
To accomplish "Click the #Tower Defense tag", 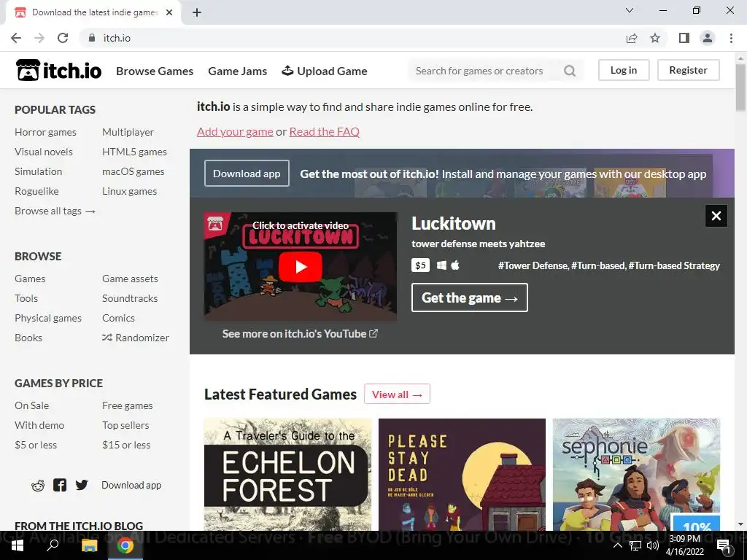I will (533, 265).
